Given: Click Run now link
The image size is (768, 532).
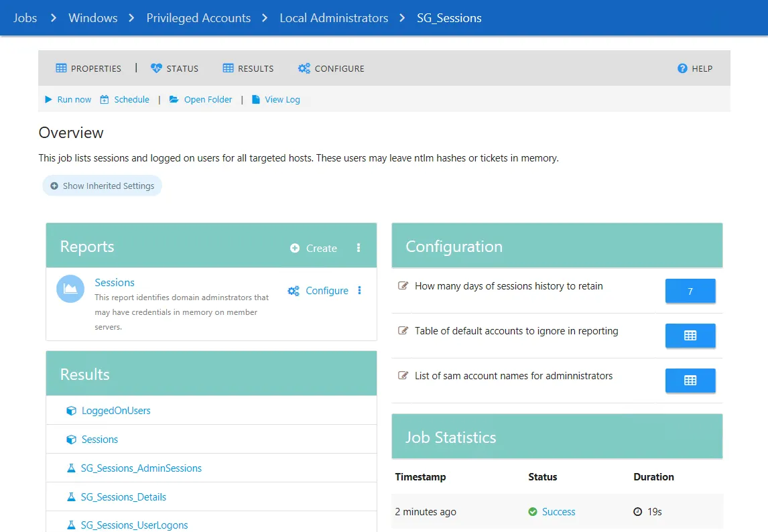Looking at the screenshot, I should pos(74,99).
